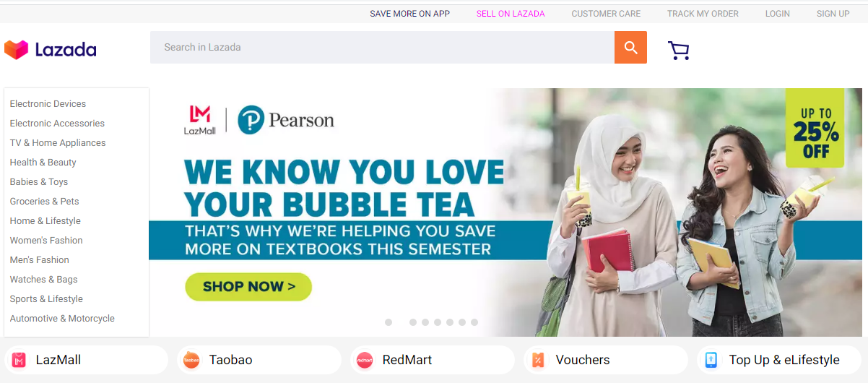Open Track My Order in top bar
This screenshot has height=383, width=868.
click(x=703, y=14)
